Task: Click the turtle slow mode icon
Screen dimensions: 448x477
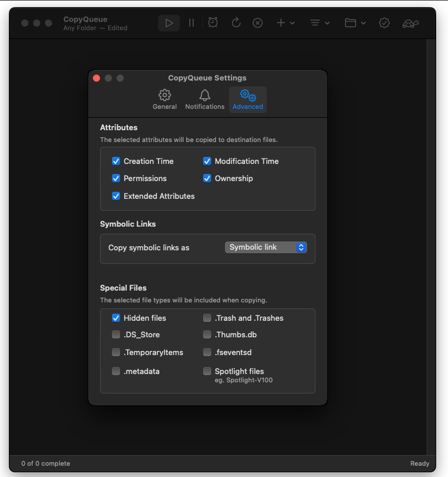Action: (x=411, y=23)
